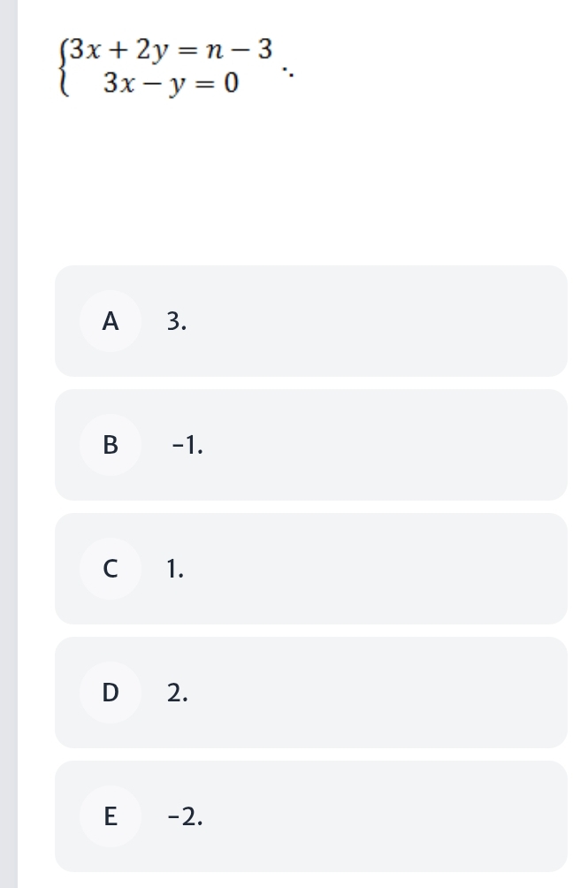Click the curly brace of the equation system
The image size is (588, 888).
(64, 67)
